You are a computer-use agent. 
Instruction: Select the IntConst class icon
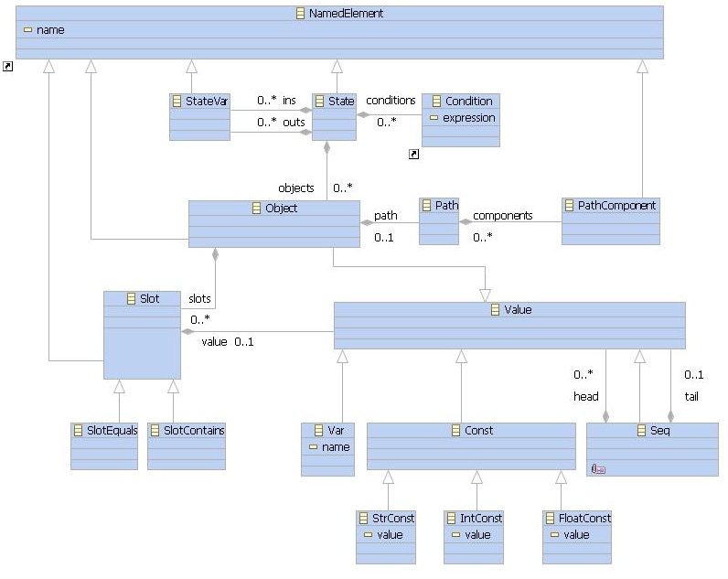coord(451,519)
